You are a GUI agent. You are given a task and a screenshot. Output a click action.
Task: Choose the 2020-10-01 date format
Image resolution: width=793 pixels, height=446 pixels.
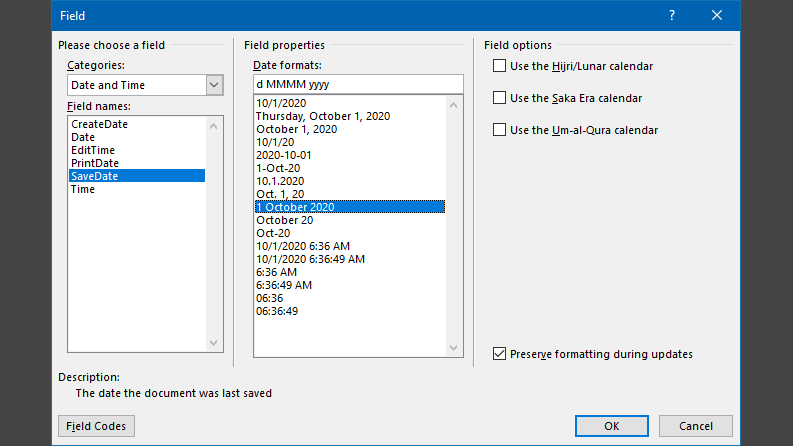(283, 155)
